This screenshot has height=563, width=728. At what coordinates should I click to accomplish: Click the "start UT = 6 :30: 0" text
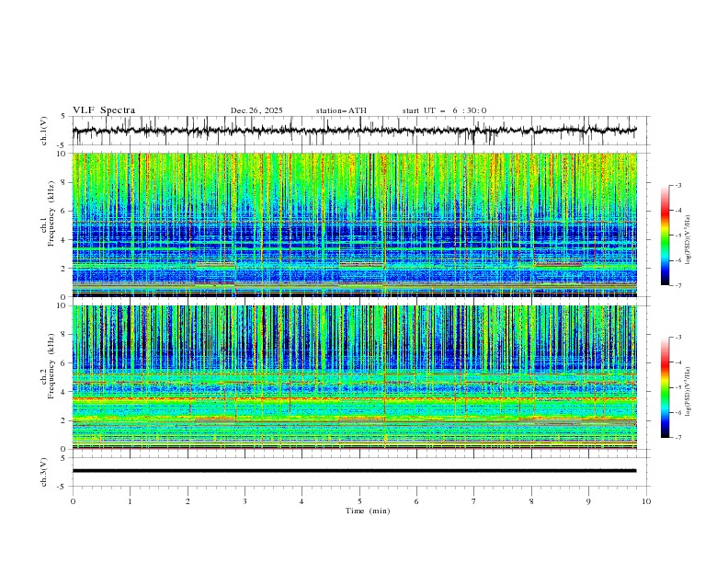pos(444,110)
